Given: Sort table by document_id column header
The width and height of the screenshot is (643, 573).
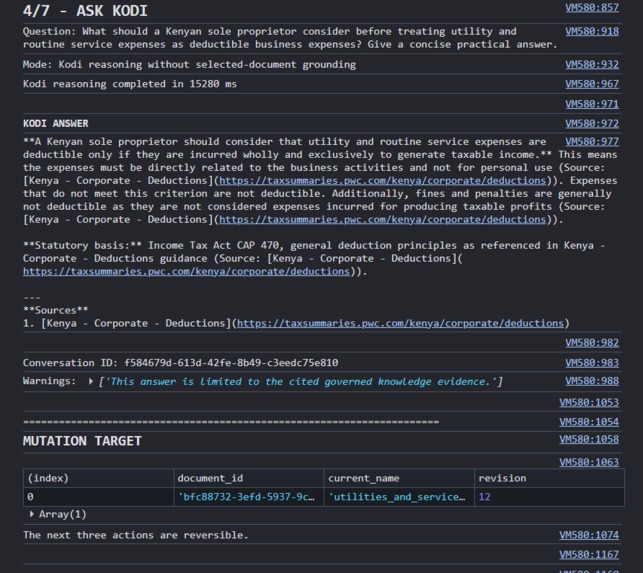Looking at the screenshot, I should [249, 478].
